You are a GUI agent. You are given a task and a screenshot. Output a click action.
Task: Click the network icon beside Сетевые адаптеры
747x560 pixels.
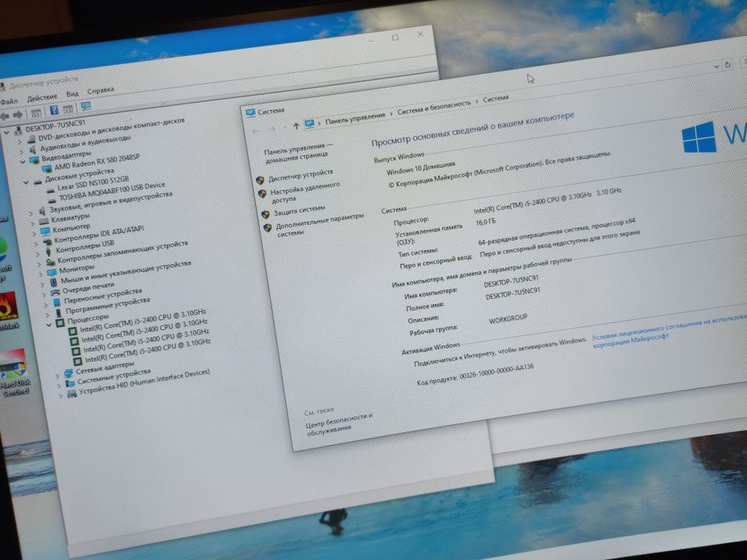point(69,372)
